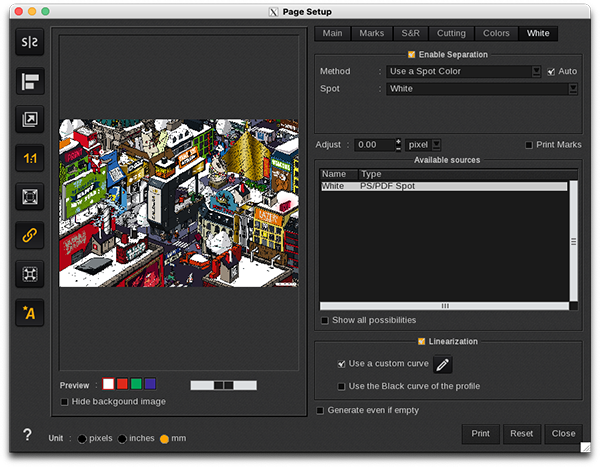This screenshot has height=467, width=600.
Task: Open help with the question mark icon
Action: [27, 435]
